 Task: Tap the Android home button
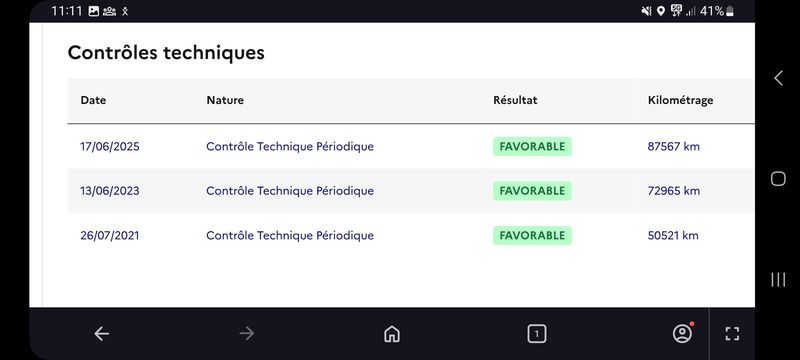778,178
